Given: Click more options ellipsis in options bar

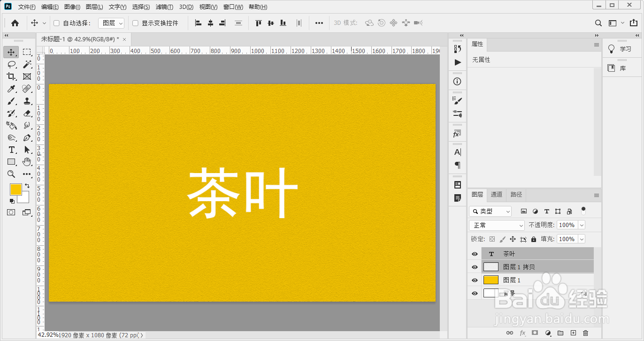Looking at the screenshot, I should (x=319, y=23).
